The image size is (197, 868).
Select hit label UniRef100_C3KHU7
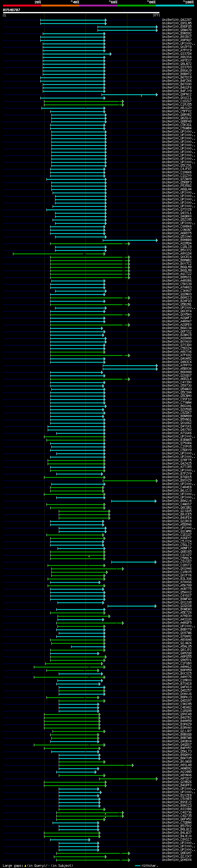coord(177,291)
